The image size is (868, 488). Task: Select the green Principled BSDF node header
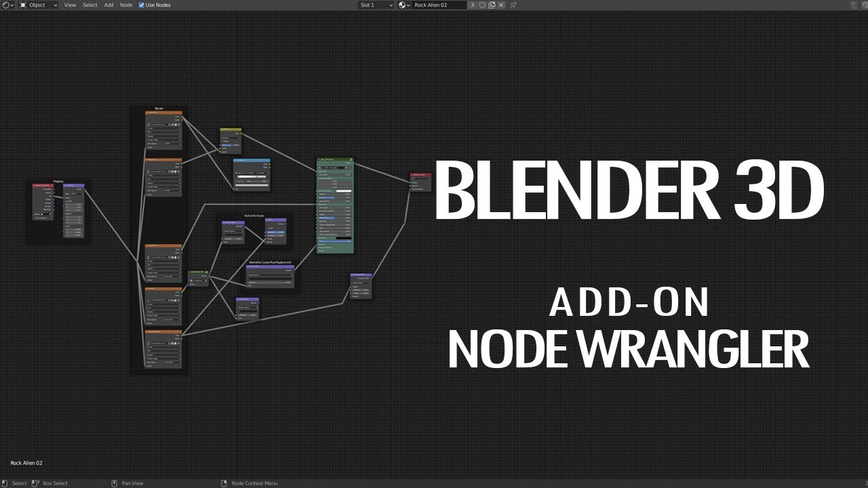tap(335, 161)
